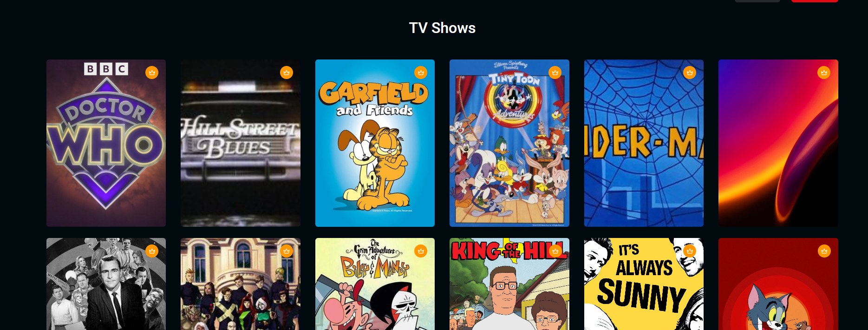Open the Doctor Who show poster
Viewport: 868px width, 330px height.
pyautogui.click(x=106, y=143)
